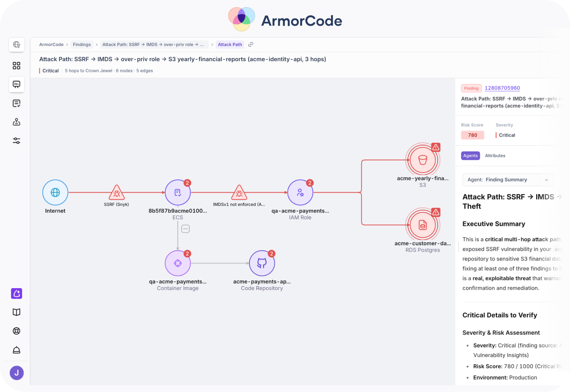The width and height of the screenshot is (570, 392).
Task: Click the alert badge on S3 node
Action: (436, 147)
